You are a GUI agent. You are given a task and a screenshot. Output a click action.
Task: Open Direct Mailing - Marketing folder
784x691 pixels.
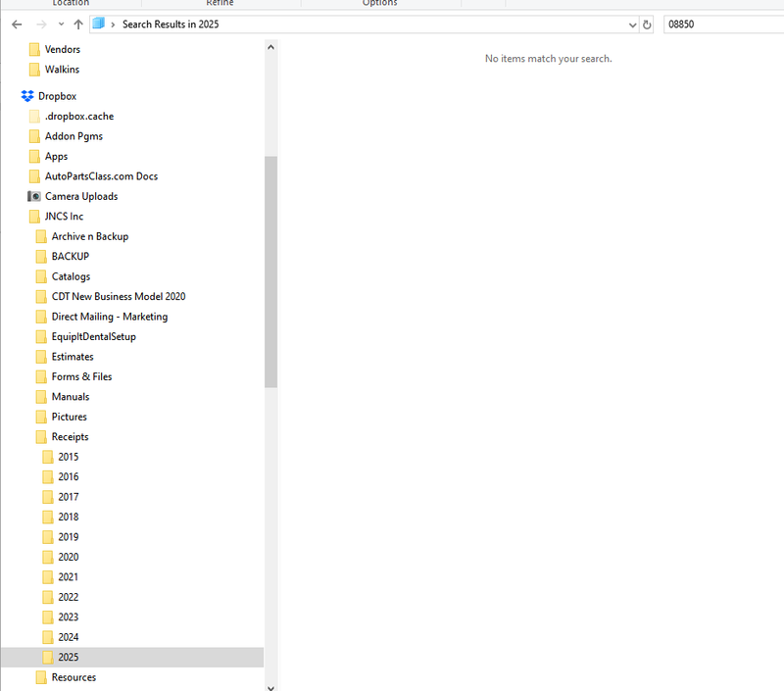point(109,316)
